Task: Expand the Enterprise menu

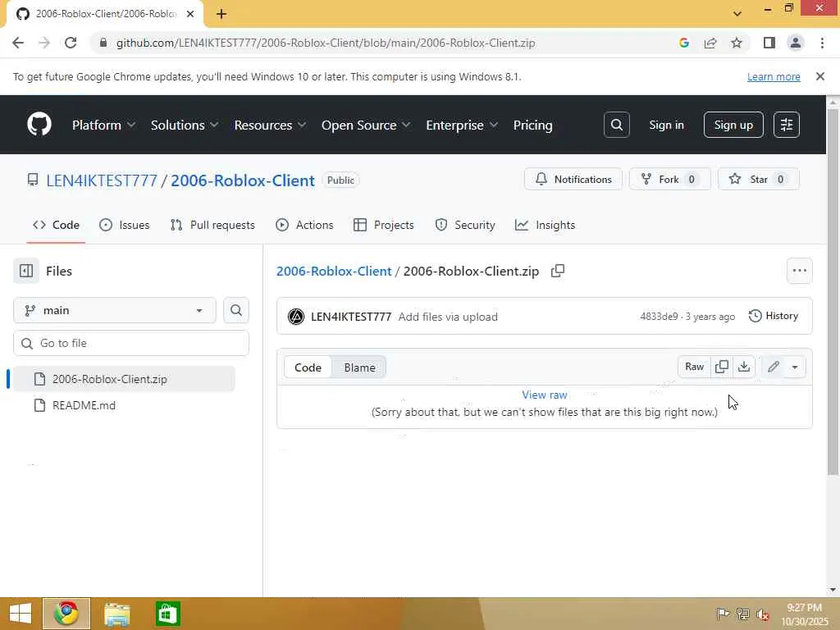Action: [462, 125]
